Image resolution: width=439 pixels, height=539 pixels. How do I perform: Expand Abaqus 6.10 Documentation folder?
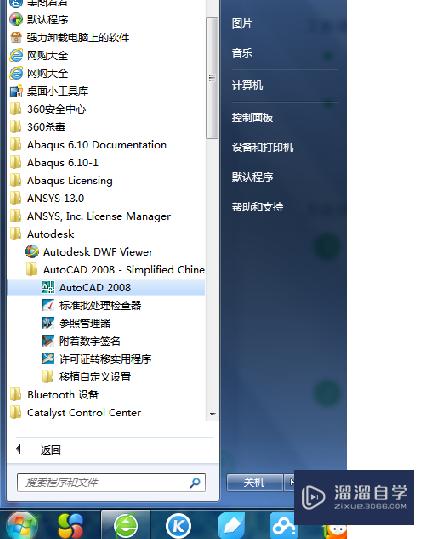(88, 144)
